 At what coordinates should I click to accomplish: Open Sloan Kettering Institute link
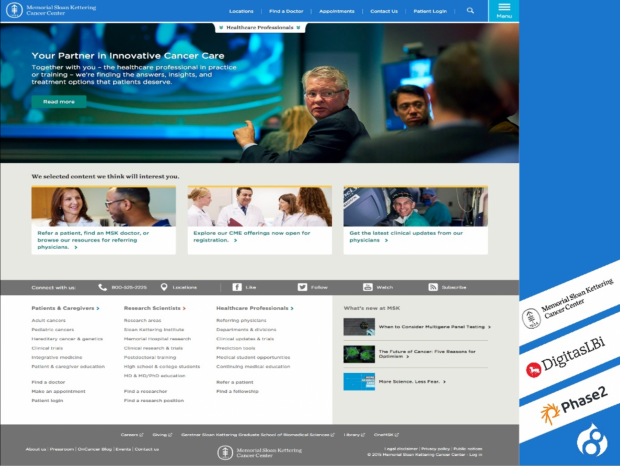(154, 330)
